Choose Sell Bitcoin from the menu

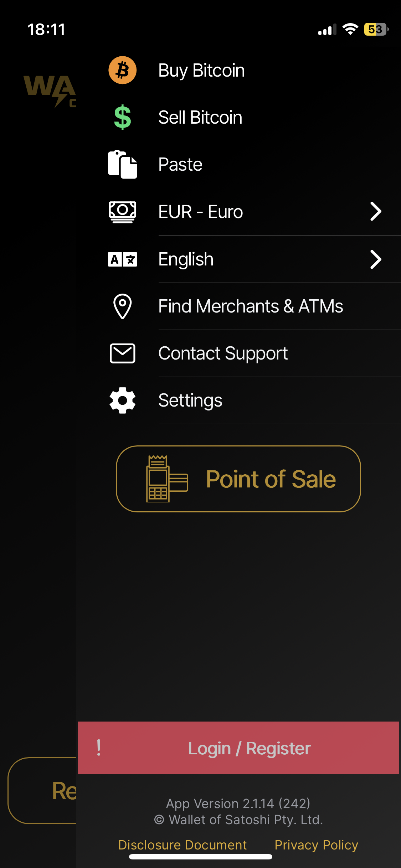200,117
